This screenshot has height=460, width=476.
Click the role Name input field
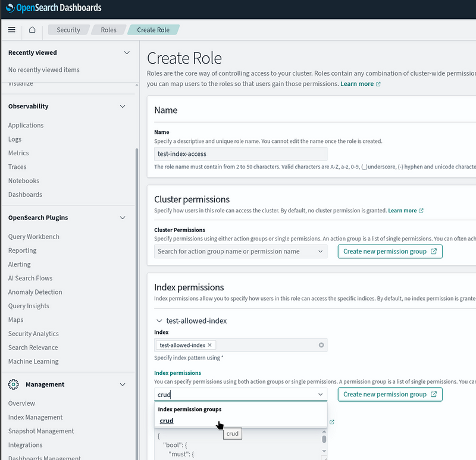240,154
